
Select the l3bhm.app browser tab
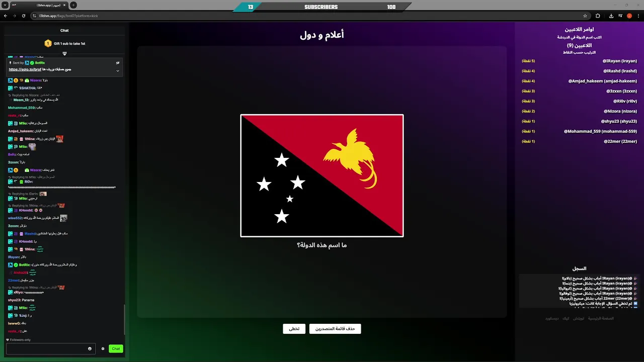point(39,5)
